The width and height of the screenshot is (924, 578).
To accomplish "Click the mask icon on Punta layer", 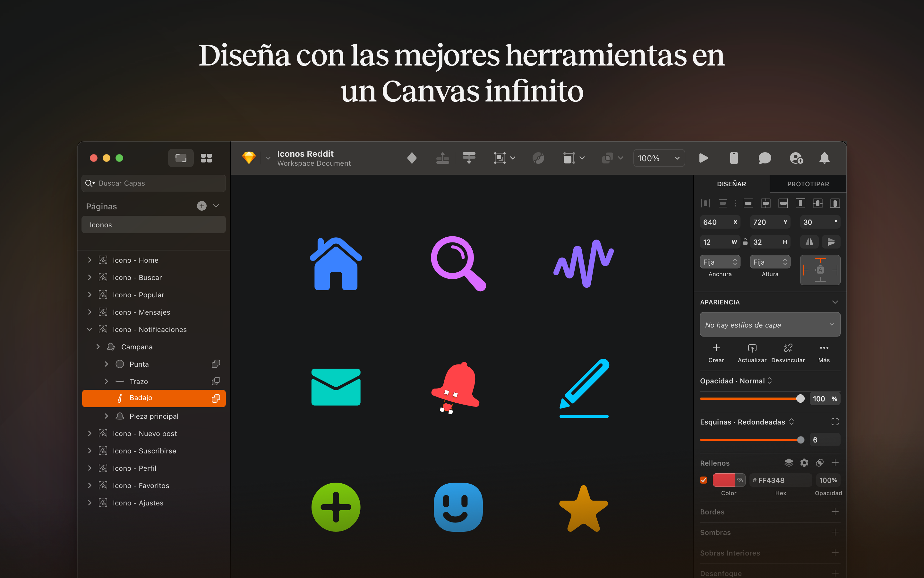I will (216, 364).
